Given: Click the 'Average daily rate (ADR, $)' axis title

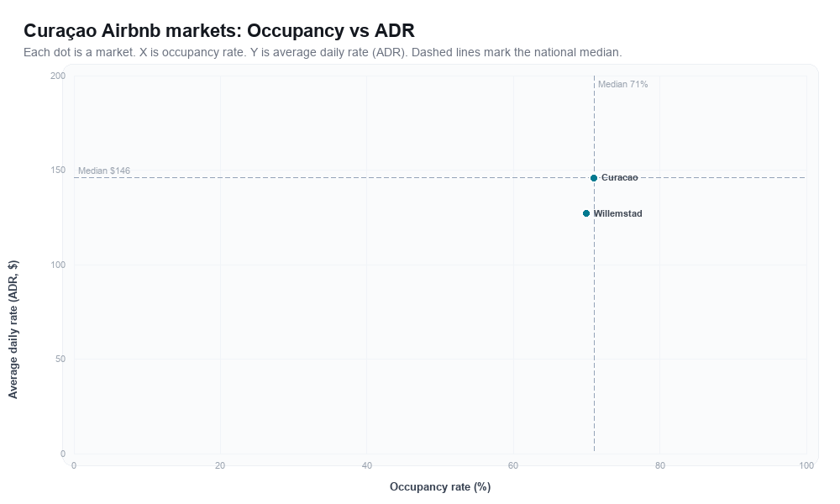Looking at the screenshot, I should (13, 329).
